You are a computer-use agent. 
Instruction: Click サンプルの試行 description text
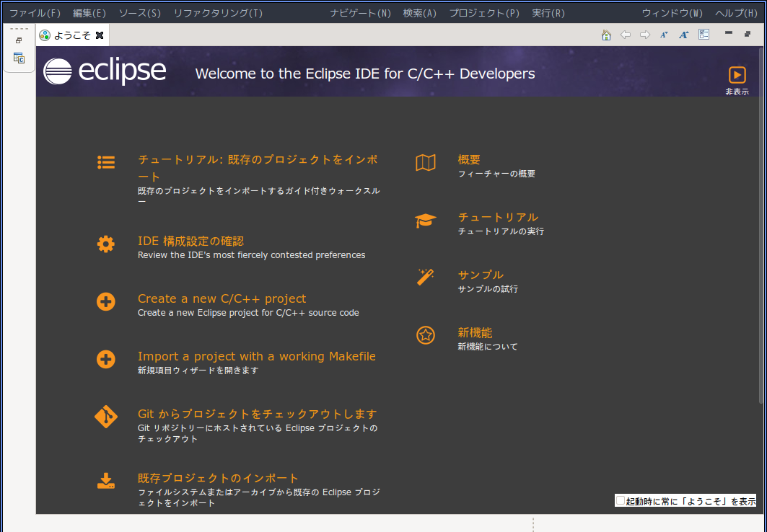[x=488, y=289]
